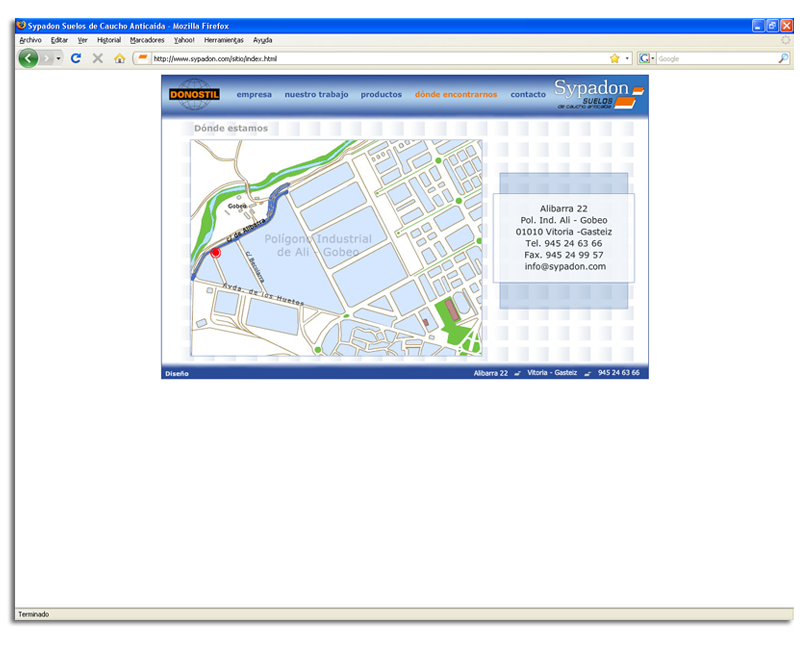
Task: Click the site favicon in address bar
Action: click(x=143, y=58)
